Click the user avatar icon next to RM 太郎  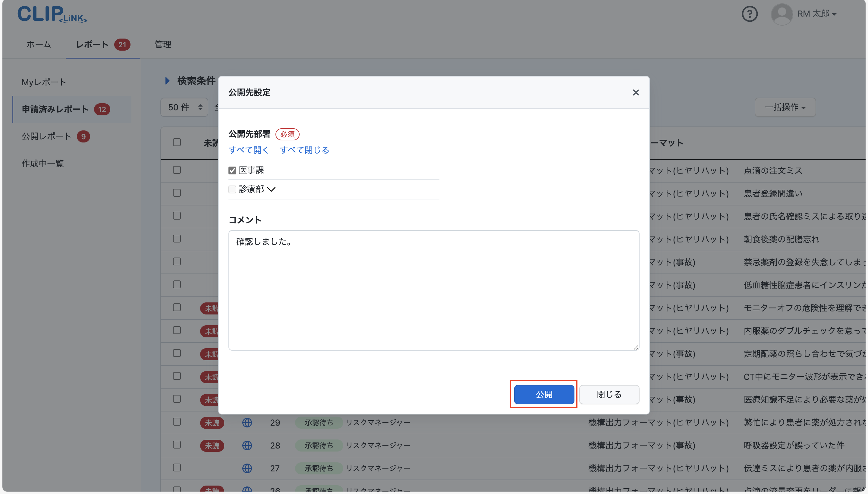[782, 14]
